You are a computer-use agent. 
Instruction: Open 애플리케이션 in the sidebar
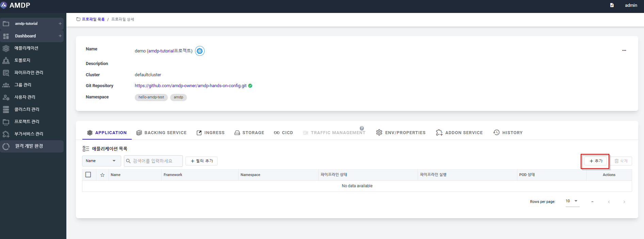click(x=26, y=48)
